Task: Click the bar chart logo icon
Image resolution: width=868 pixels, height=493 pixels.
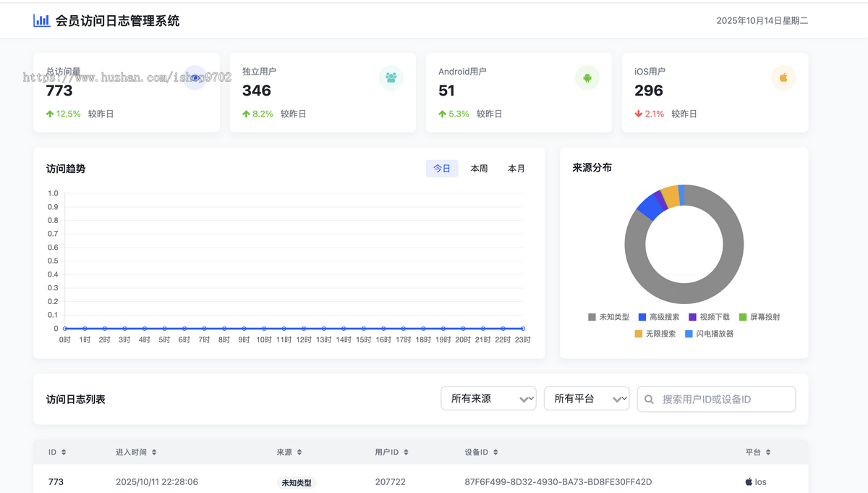Action: (41, 20)
